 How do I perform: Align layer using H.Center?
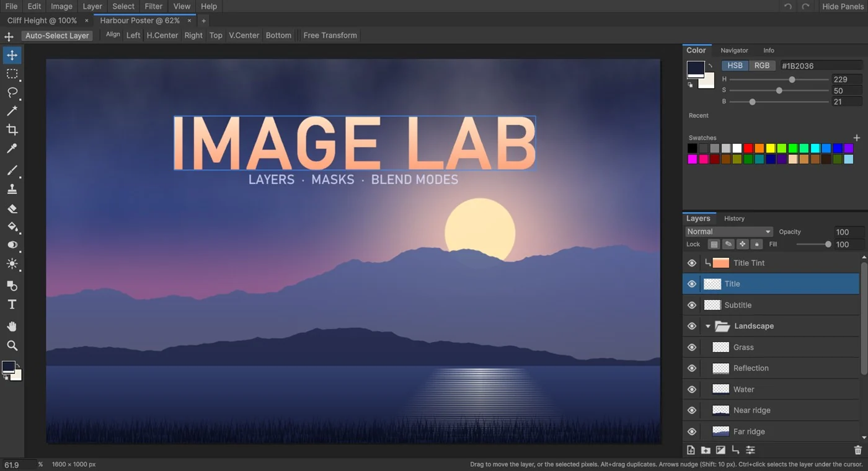pyautogui.click(x=162, y=35)
